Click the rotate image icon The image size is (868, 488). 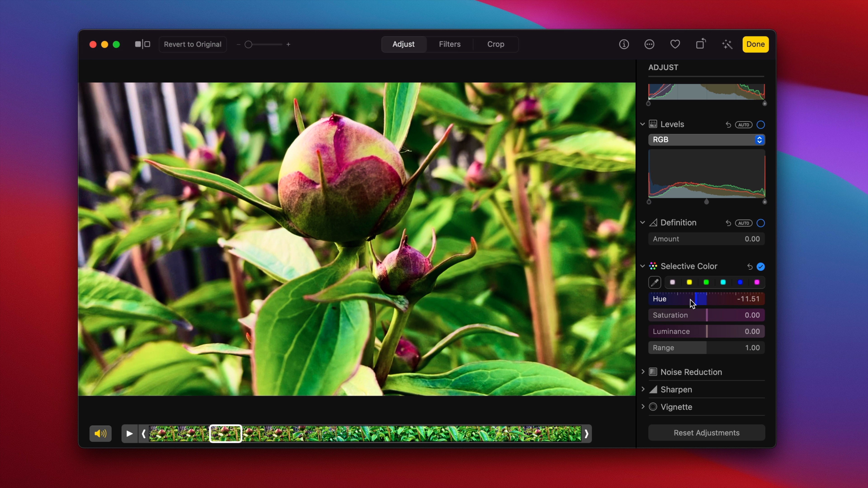[701, 44]
